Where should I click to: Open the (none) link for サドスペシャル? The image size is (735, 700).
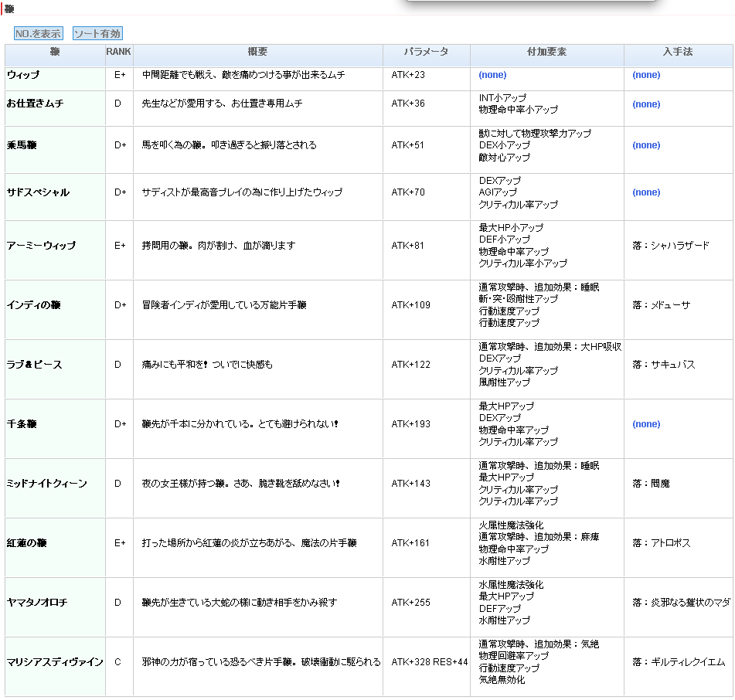pyautogui.click(x=646, y=192)
